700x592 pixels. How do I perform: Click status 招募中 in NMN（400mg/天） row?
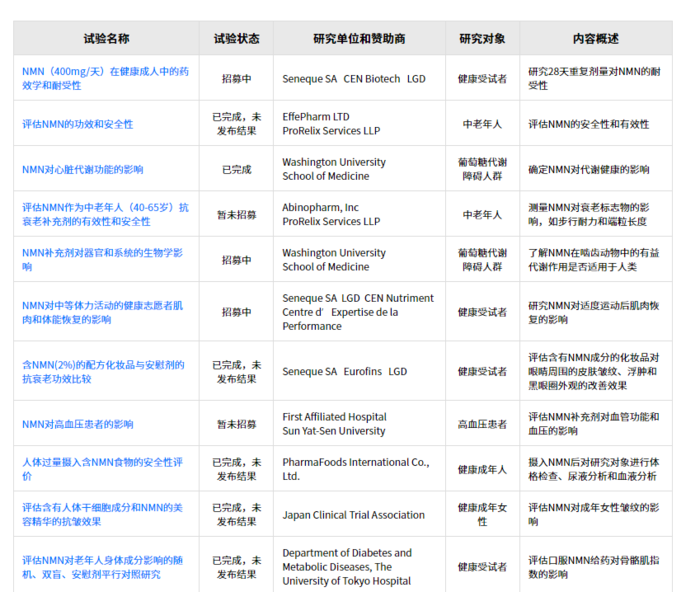[x=236, y=79]
